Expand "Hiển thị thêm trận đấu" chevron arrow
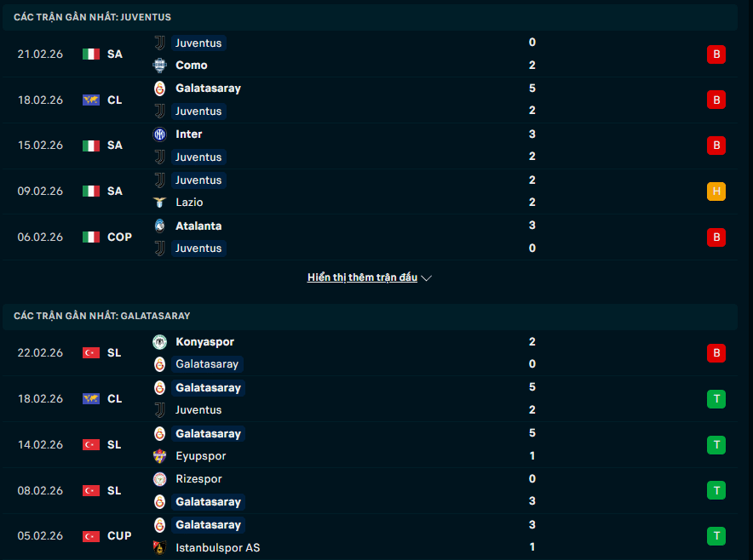This screenshot has height=560, width=753. pyautogui.click(x=427, y=277)
